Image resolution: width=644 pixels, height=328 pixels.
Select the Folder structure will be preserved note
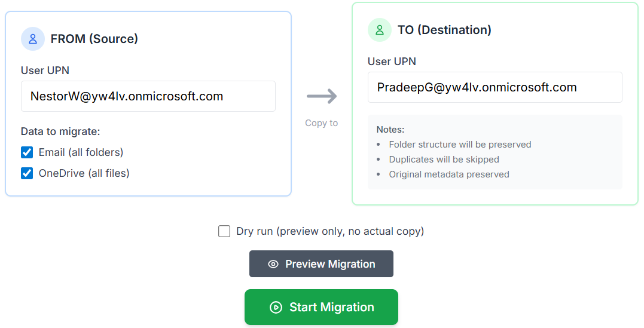tap(460, 145)
